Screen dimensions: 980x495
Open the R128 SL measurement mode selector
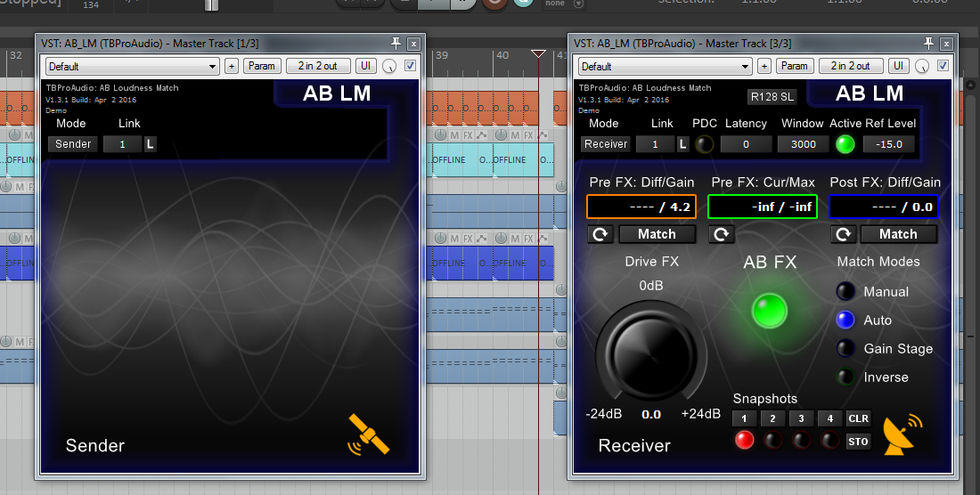pyautogui.click(x=772, y=97)
